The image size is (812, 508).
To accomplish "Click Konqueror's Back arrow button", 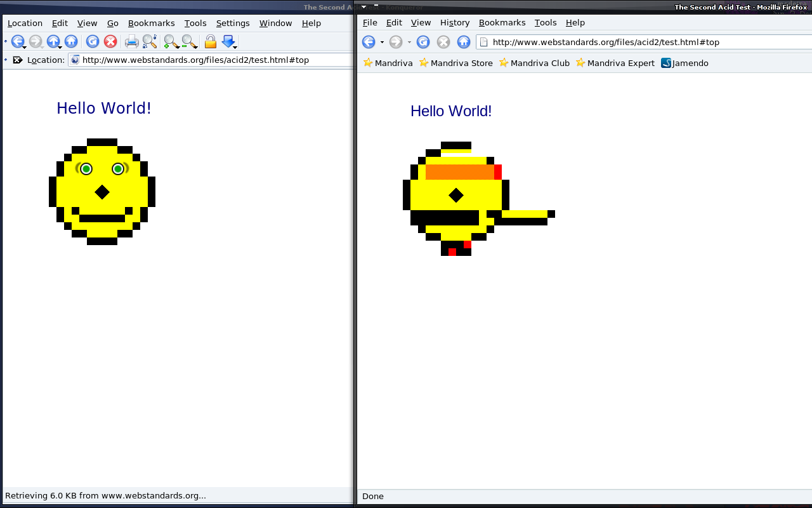I will point(18,41).
